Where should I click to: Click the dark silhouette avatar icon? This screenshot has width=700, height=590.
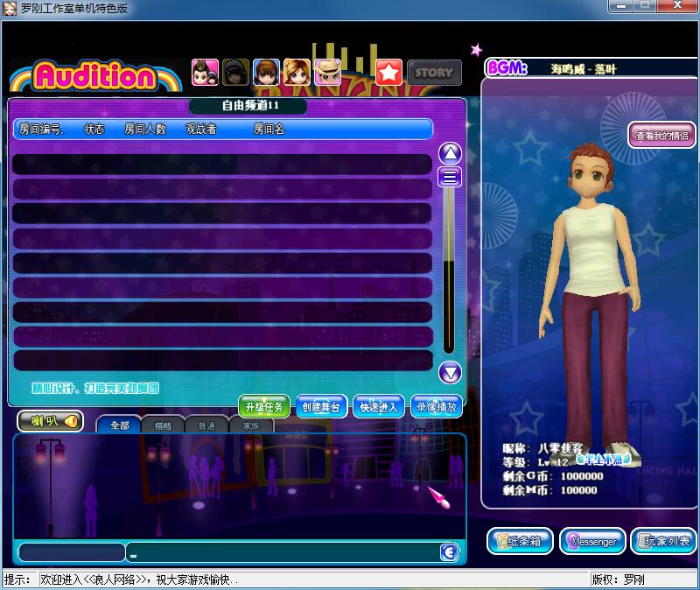pos(236,72)
